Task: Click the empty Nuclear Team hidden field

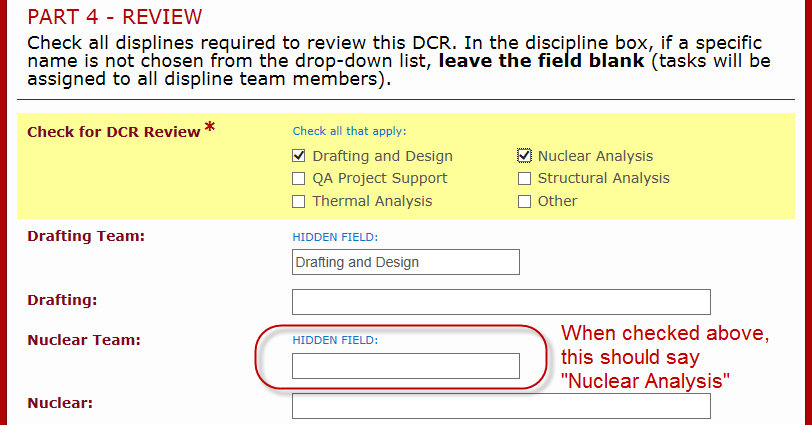Action: 405,366
